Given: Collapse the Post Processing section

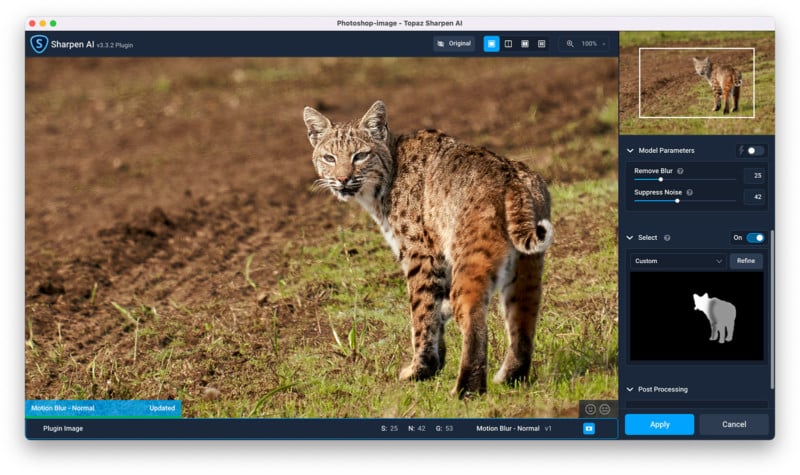Looking at the screenshot, I should coord(630,389).
